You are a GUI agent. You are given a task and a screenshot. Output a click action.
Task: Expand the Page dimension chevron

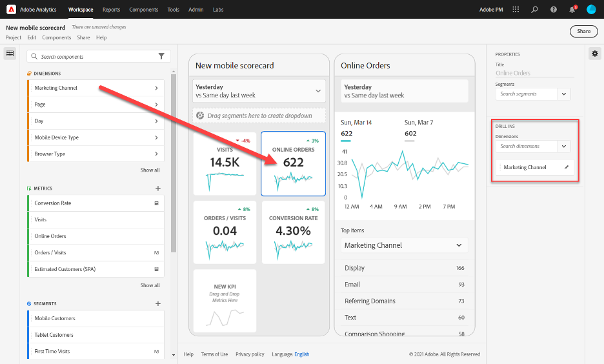pyautogui.click(x=156, y=105)
